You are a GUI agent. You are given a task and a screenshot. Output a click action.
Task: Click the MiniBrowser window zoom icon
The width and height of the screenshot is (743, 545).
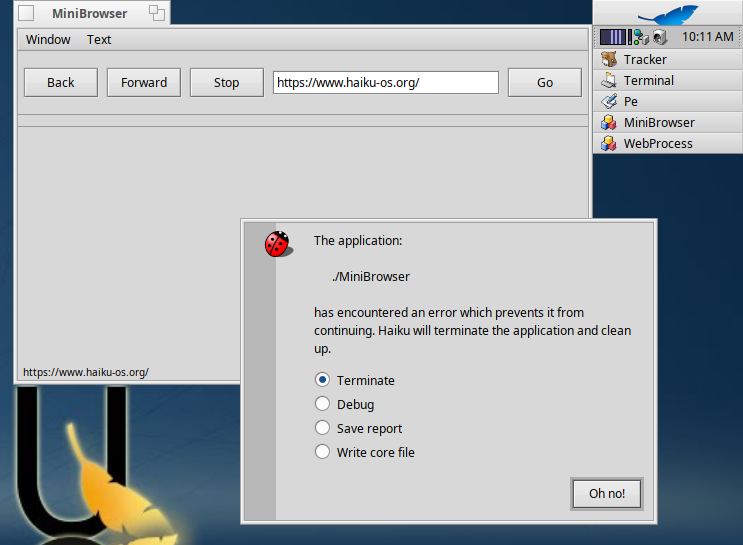point(157,13)
